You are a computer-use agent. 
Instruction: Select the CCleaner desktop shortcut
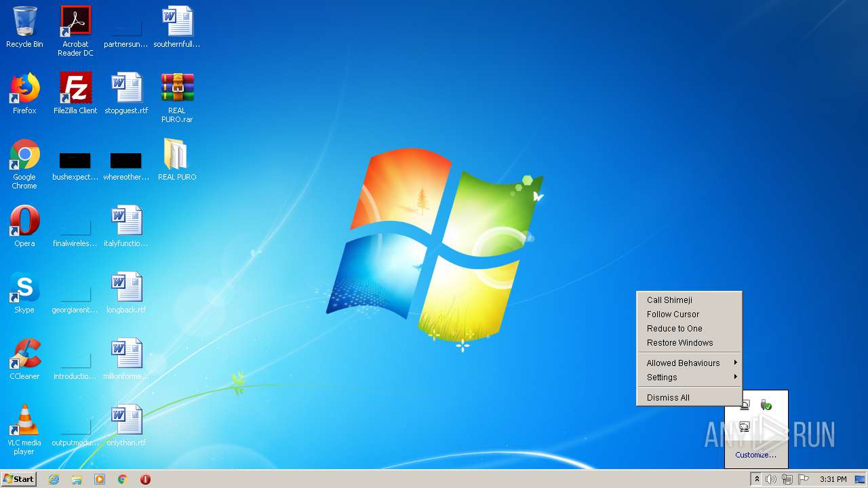coord(24,359)
